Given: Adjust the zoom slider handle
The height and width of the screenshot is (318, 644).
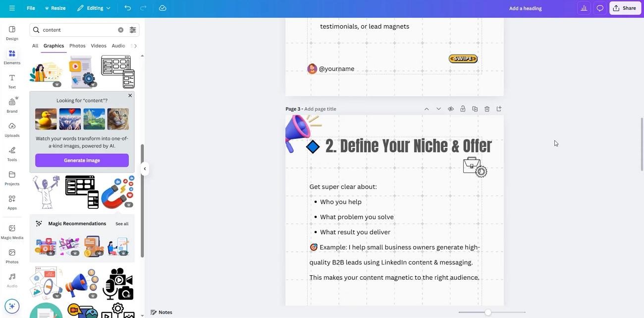Looking at the screenshot, I should 488,312.
